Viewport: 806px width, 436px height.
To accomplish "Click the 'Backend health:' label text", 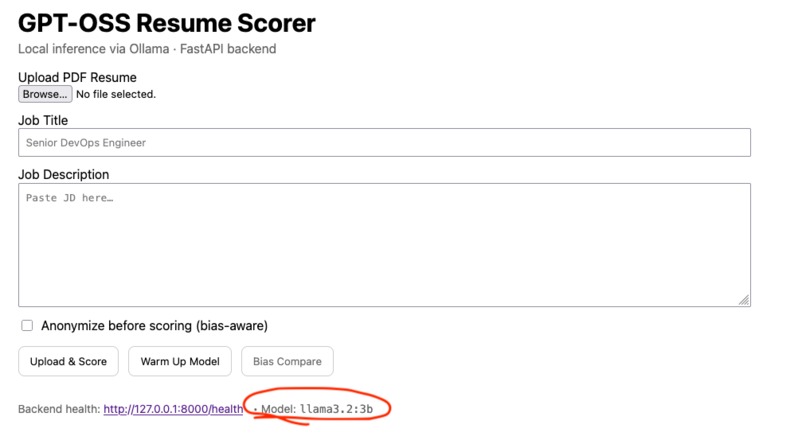I will coord(59,409).
